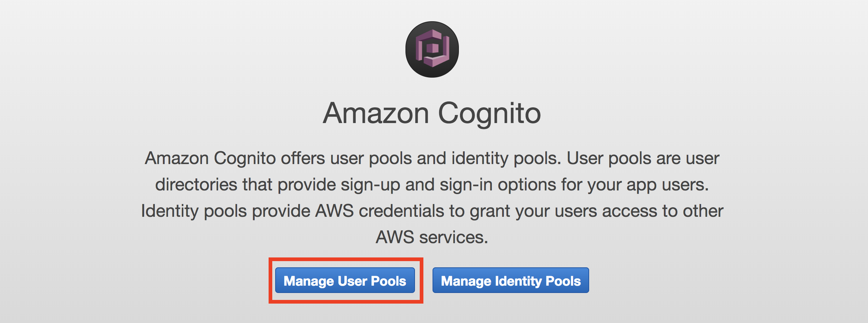This screenshot has width=868, height=323.
Task: Select the purple cube emblem in the dark circle
Action: click(432, 48)
